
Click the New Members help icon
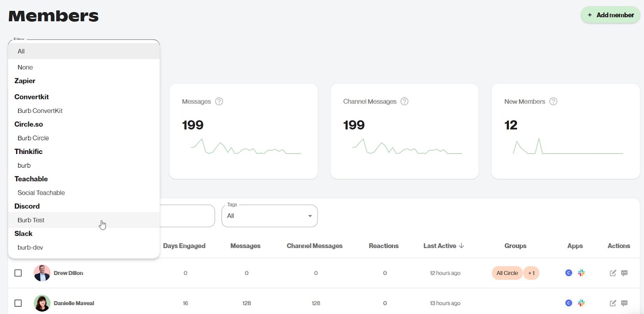(x=553, y=102)
